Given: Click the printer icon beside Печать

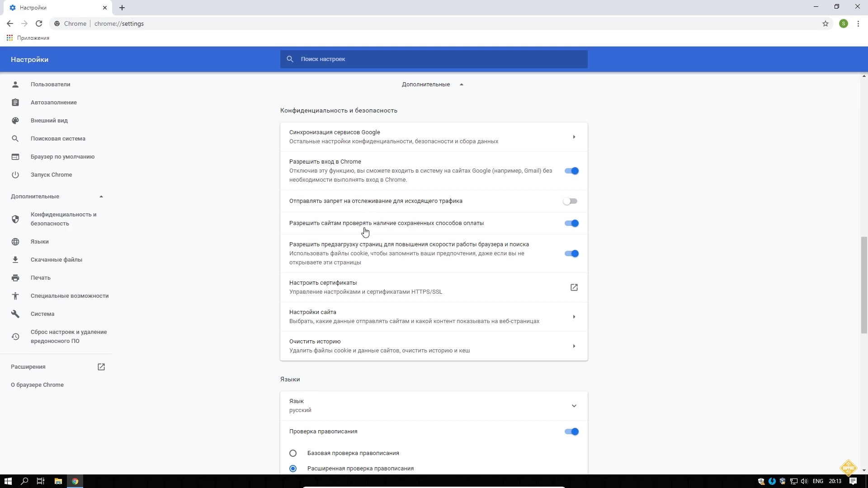Looking at the screenshot, I should 15,278.
